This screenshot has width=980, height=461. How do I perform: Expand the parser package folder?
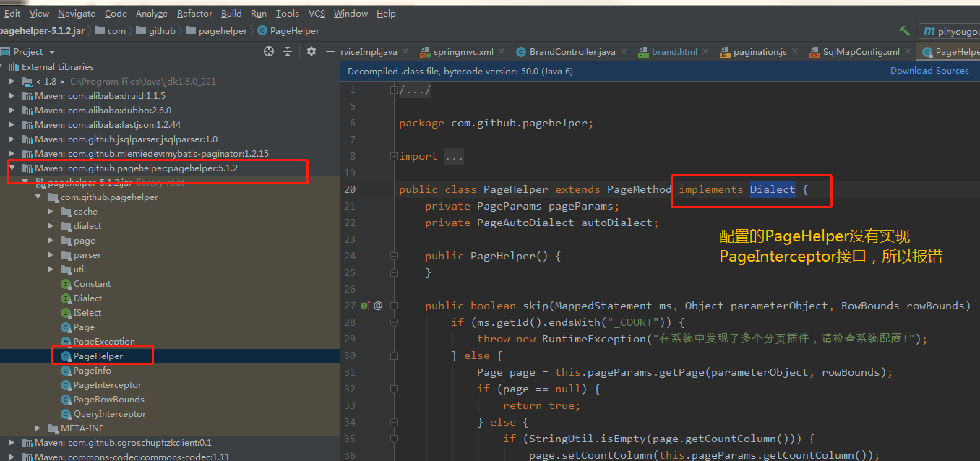51,255
